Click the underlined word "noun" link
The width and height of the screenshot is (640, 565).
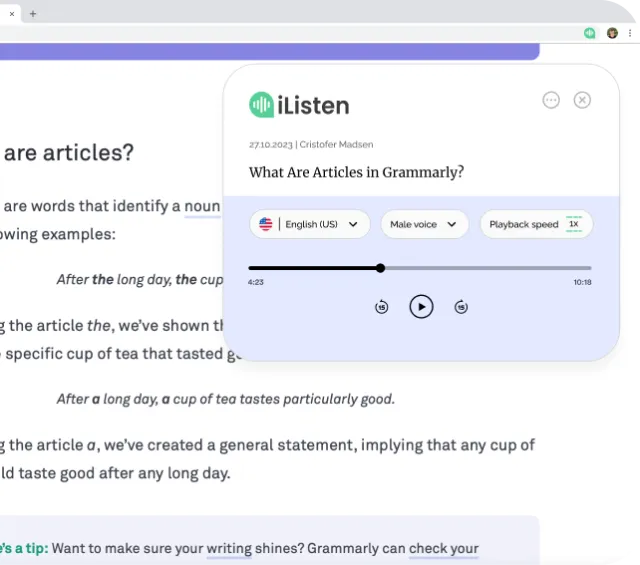coord(202,206)
